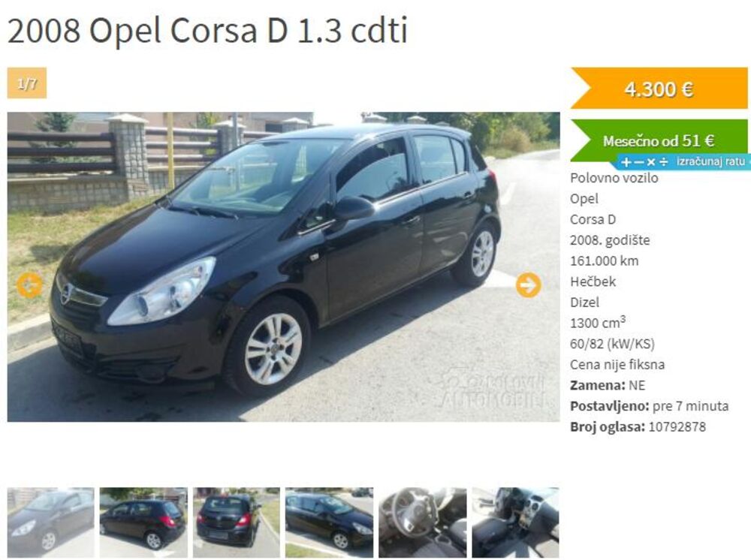Open second thumbnail showing rear side view
This screenshot has width=751, height=560.
coord(143,522)
